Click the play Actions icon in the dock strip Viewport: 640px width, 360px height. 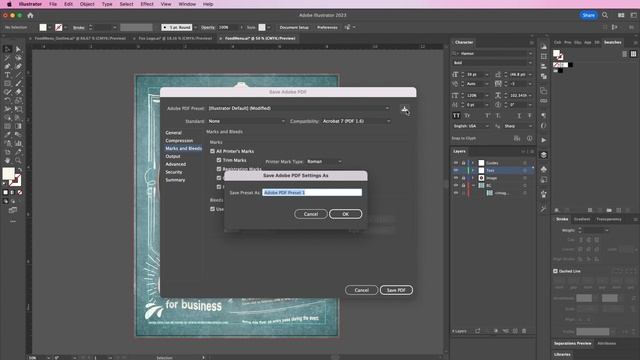pyautogui.click(x=544, y=140)
